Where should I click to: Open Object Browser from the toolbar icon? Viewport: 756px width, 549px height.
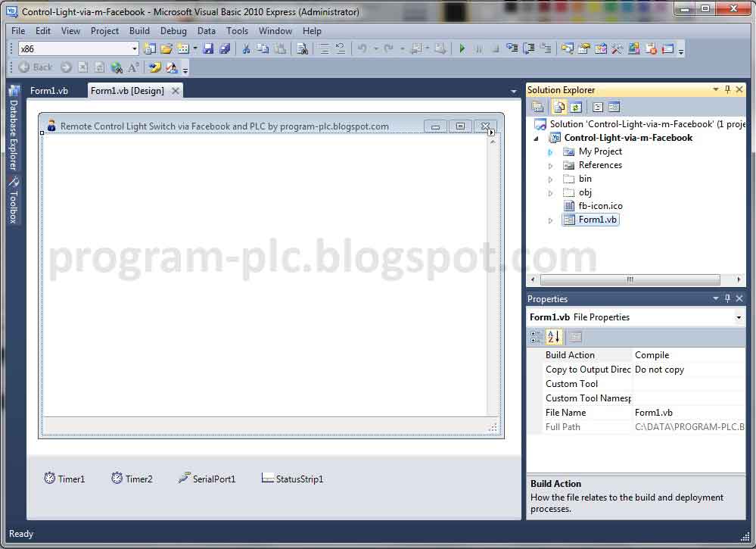pyautogui.click(x=601, y=48)
